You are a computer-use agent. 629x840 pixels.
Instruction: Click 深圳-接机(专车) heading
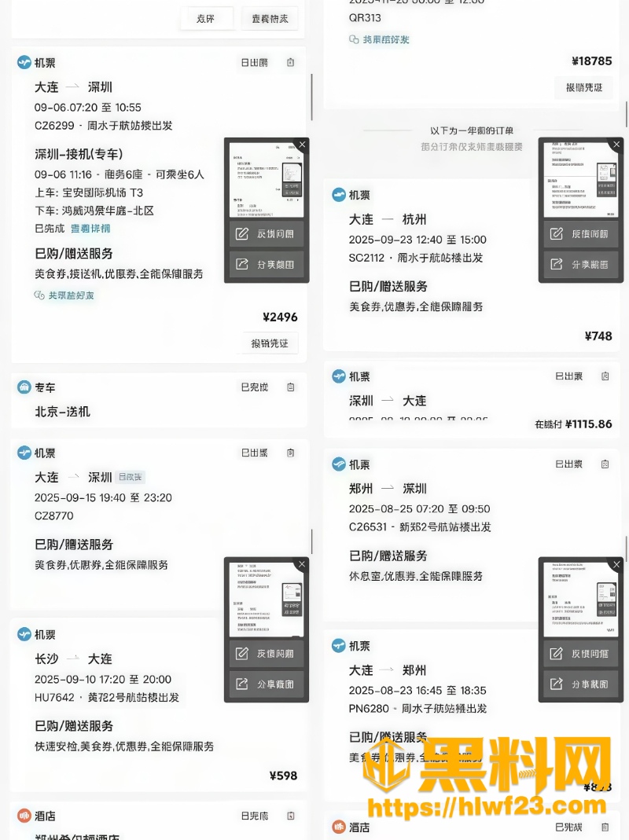click(x=79, y=154)
